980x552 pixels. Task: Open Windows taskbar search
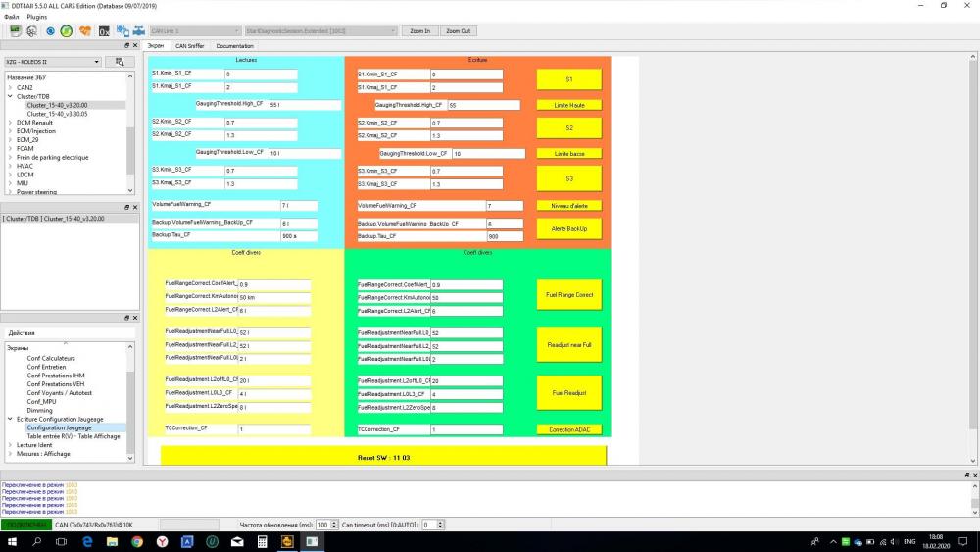pyautogui.click(x=37, y=541)
